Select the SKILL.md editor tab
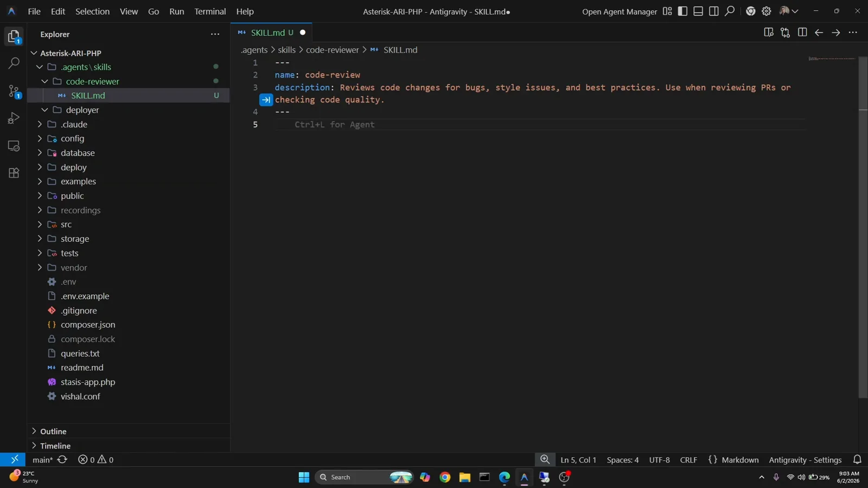Viewport: 868px width, 488px height. pos(271,33)
